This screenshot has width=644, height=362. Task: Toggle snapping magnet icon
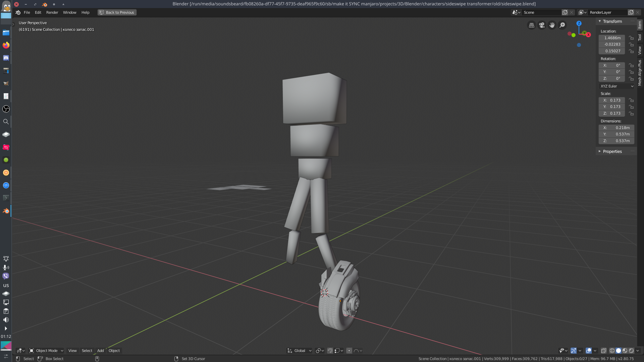tap(330, 351)
